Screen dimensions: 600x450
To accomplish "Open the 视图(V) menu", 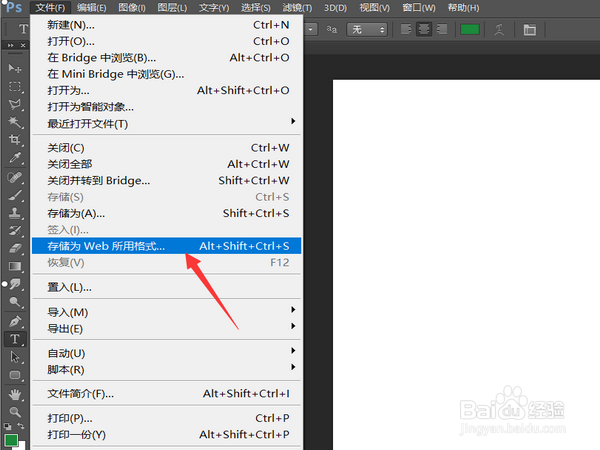I will click(x=375, y=8).
